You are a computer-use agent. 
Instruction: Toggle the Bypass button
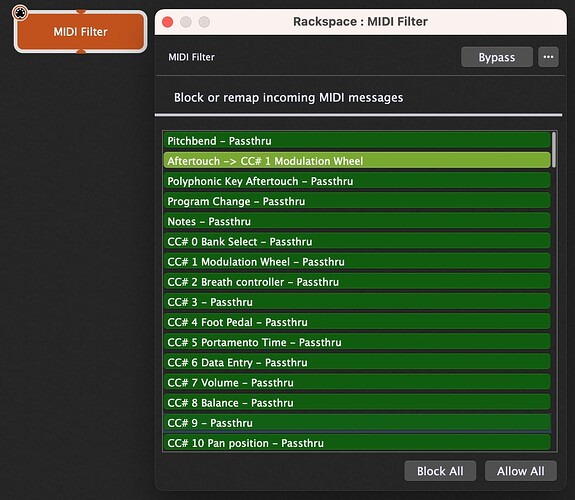coord(497,57)
